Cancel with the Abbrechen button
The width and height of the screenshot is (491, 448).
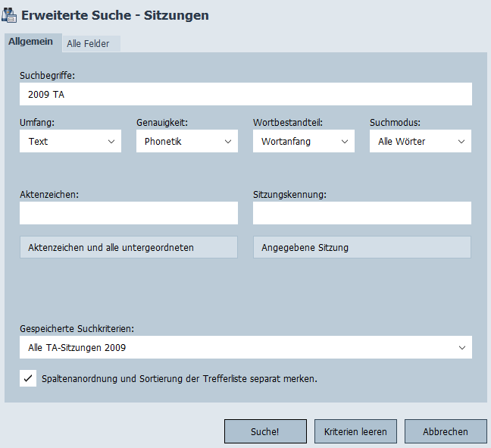(x=446, y=431)
